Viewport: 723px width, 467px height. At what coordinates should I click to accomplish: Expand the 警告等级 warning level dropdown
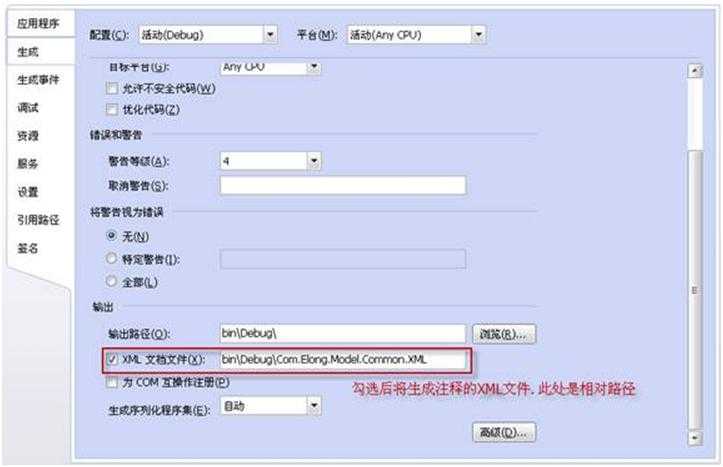coord(314,161)
